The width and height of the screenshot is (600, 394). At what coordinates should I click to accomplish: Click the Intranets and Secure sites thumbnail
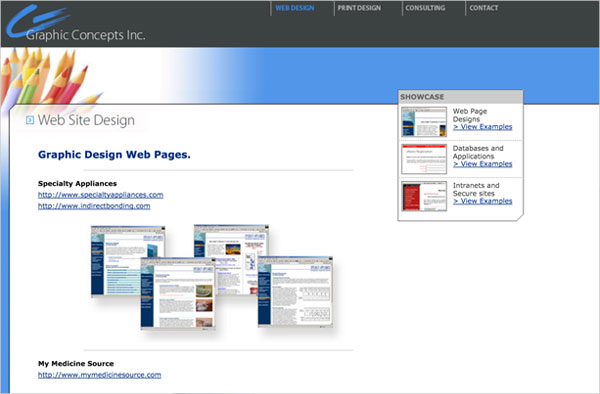pyautogui.click(x=424, y=196)
